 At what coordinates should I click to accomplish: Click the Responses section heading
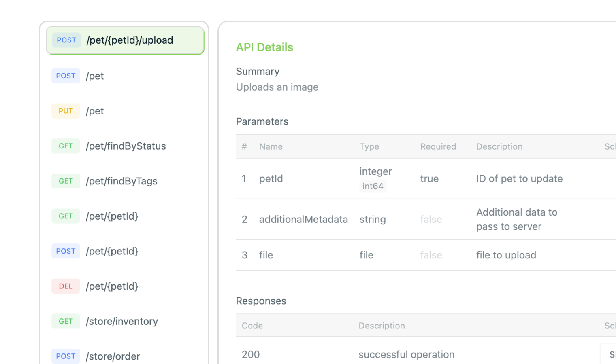click(261, 301)
